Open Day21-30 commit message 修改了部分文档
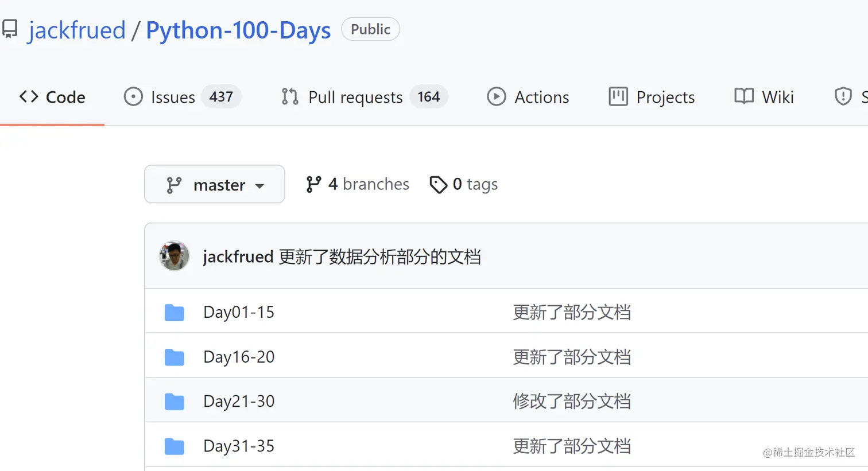 (x=572, y=401)
